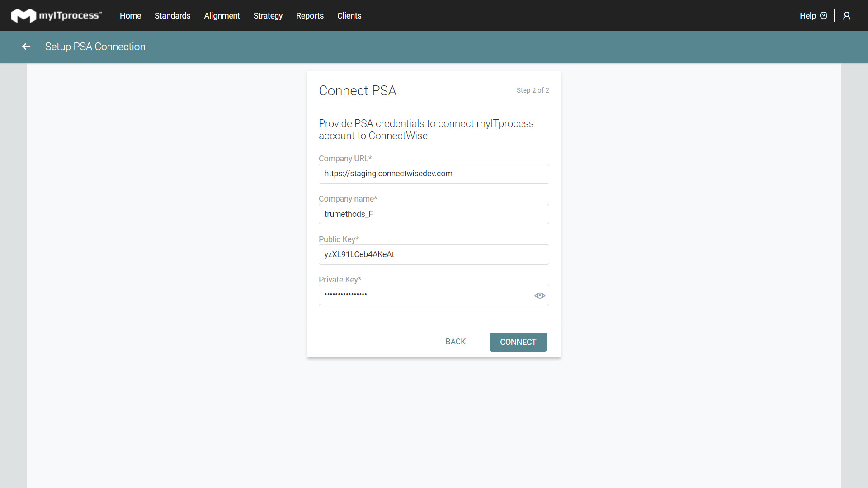Open Help in the top bar

(x=813, y=16)
